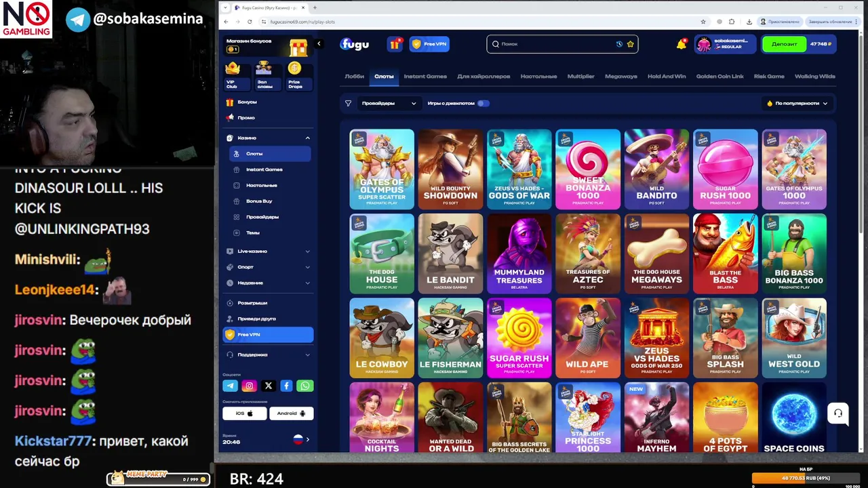Click the gift box bonuses icon in header

395,44
